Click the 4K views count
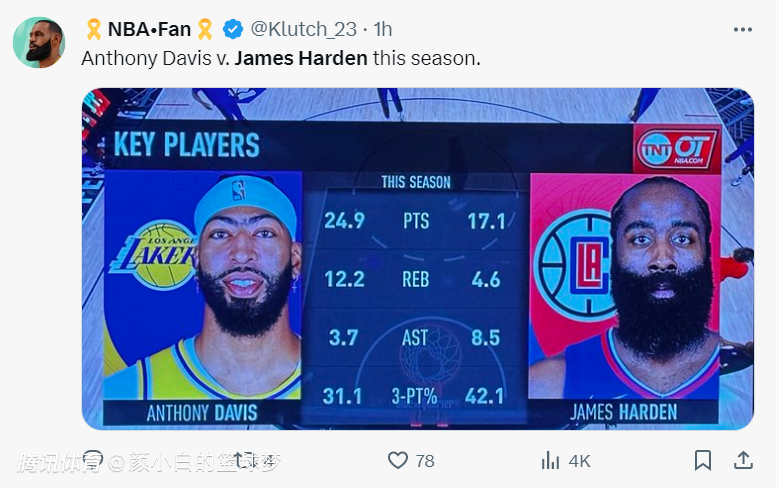Viewport: 784px width, 488px height. point(579,461)
